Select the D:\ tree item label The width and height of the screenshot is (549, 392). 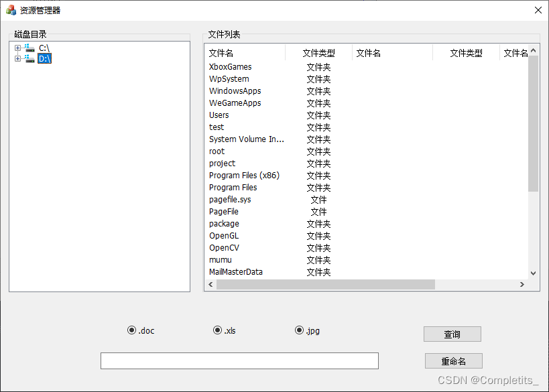[x=44, y=58]
